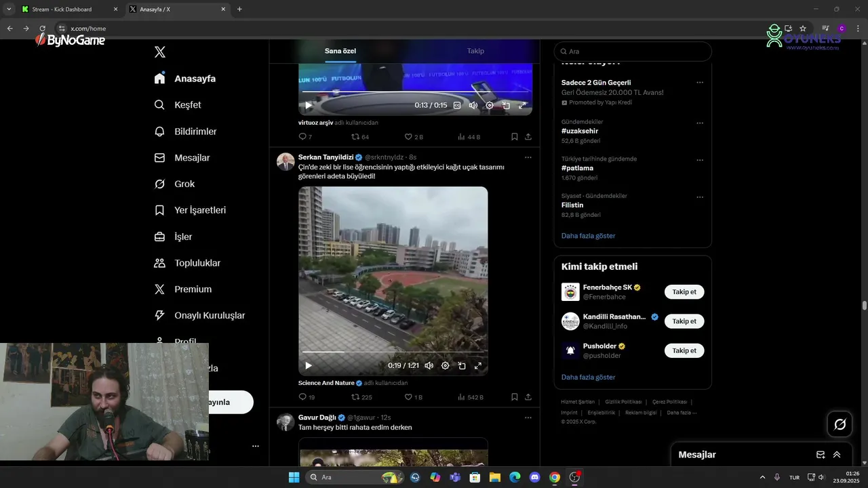
Task: Open paper plane video settings
Action: pos(446,365)
